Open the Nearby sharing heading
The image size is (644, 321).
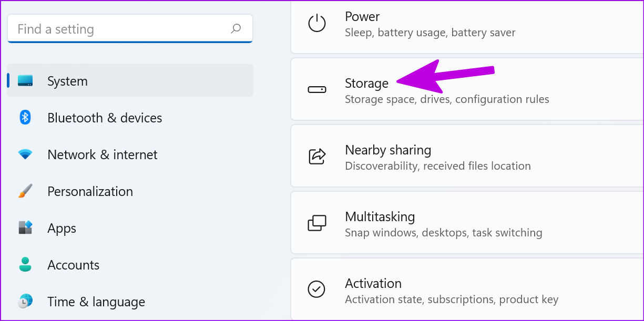pos(388,150)
